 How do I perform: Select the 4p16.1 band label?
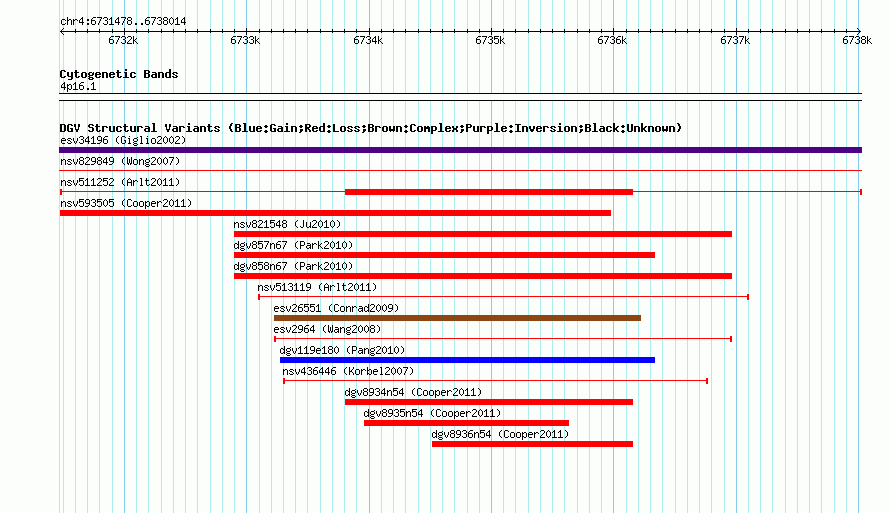pyautogui.click(x=78, y=87)
